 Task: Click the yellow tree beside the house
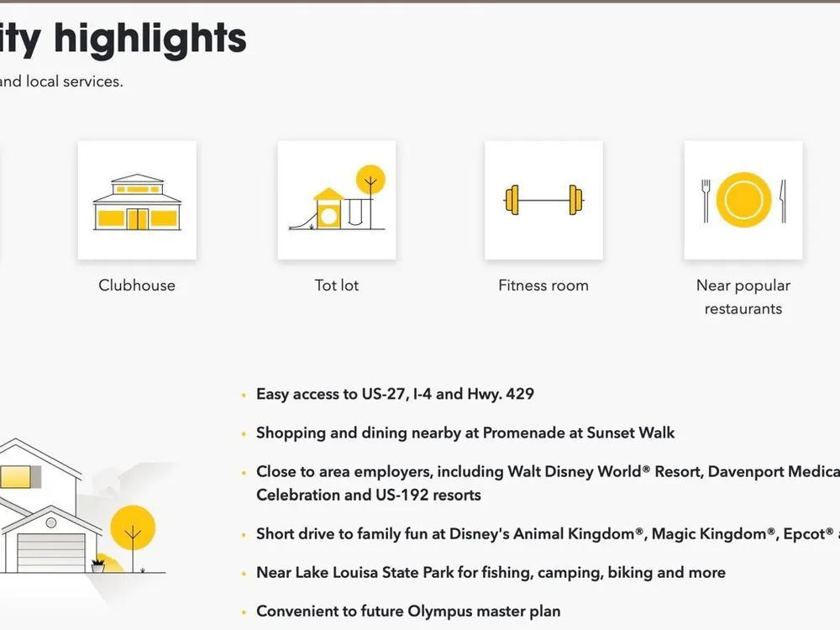(x=133, y=536)
